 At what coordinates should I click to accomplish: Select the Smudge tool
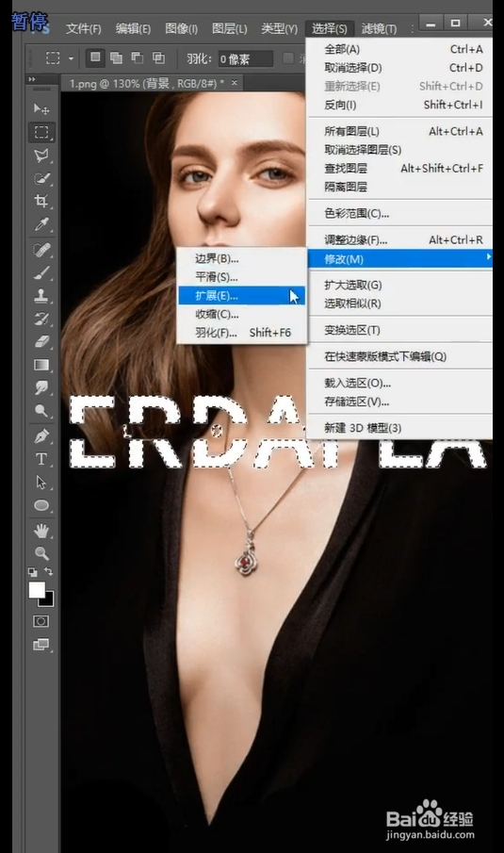point(41,387)
